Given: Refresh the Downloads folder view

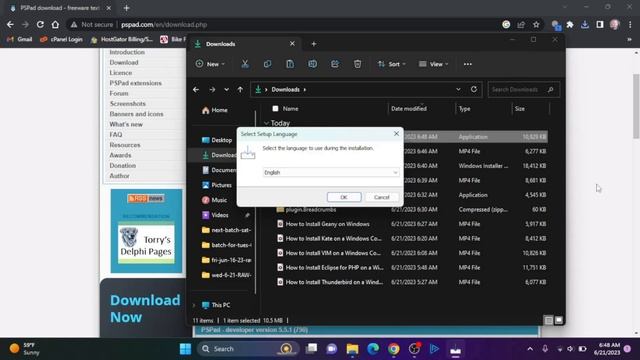Looking at the screenshot, I should point(474,89).
